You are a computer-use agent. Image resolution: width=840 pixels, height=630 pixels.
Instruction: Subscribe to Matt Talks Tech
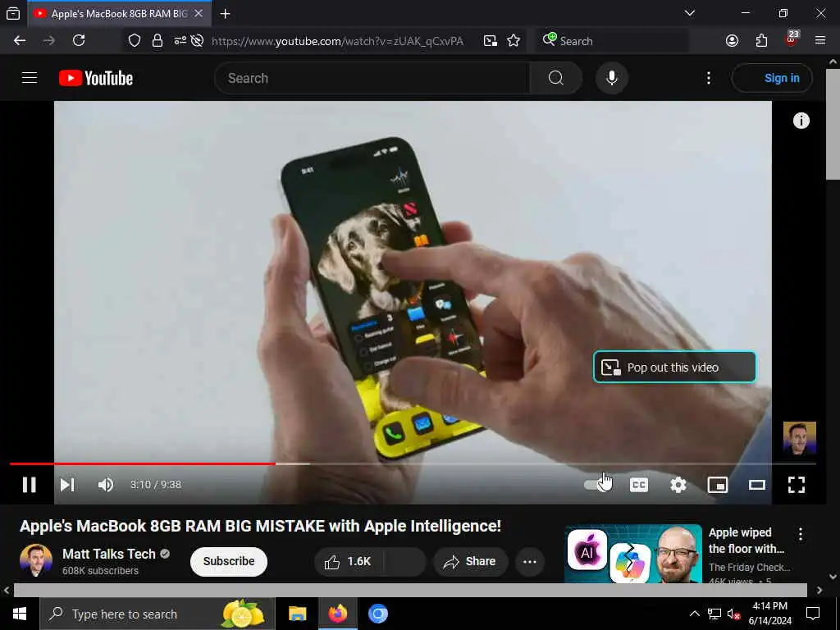(x=229, y=561)
